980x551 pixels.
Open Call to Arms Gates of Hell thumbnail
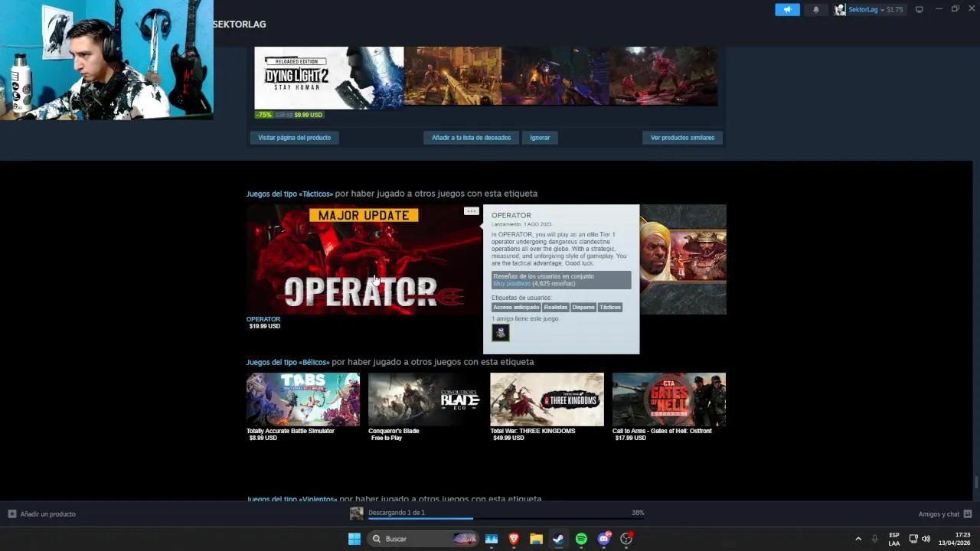(669, 399)
